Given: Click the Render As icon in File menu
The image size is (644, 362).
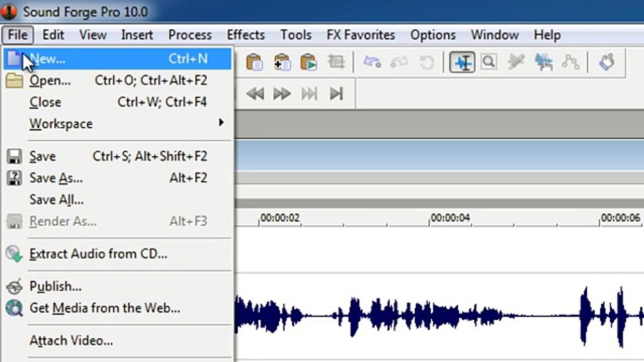Looking at the screenshot, I should coord(14,221).
